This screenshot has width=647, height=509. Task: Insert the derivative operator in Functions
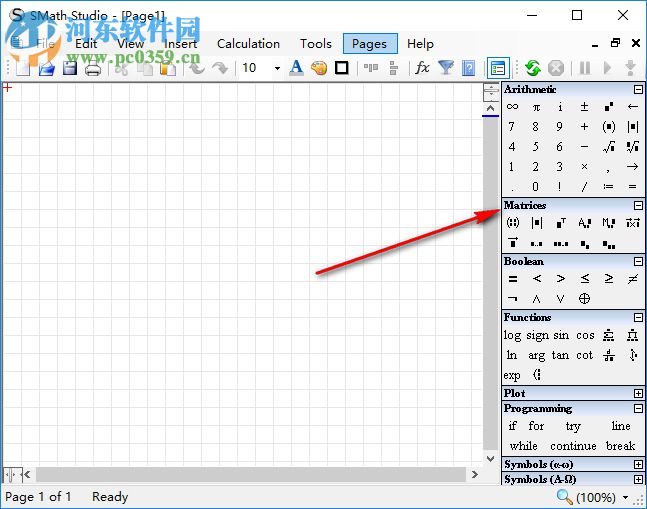(x=609, y=355)
